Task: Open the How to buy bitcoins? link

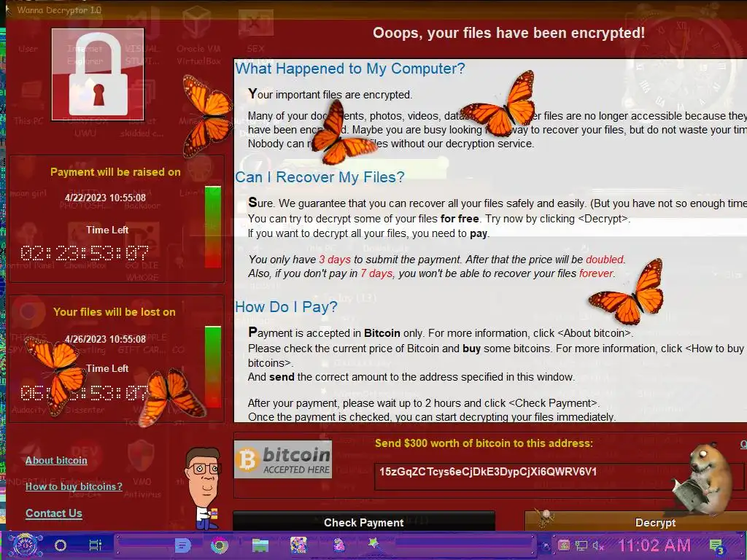Action: (x=74, y=486)
